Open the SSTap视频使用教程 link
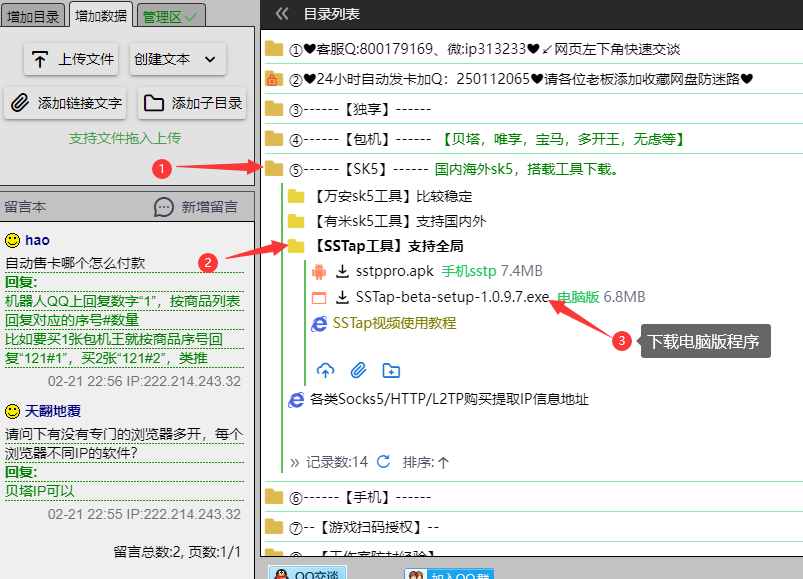 [x=393, y=323]
